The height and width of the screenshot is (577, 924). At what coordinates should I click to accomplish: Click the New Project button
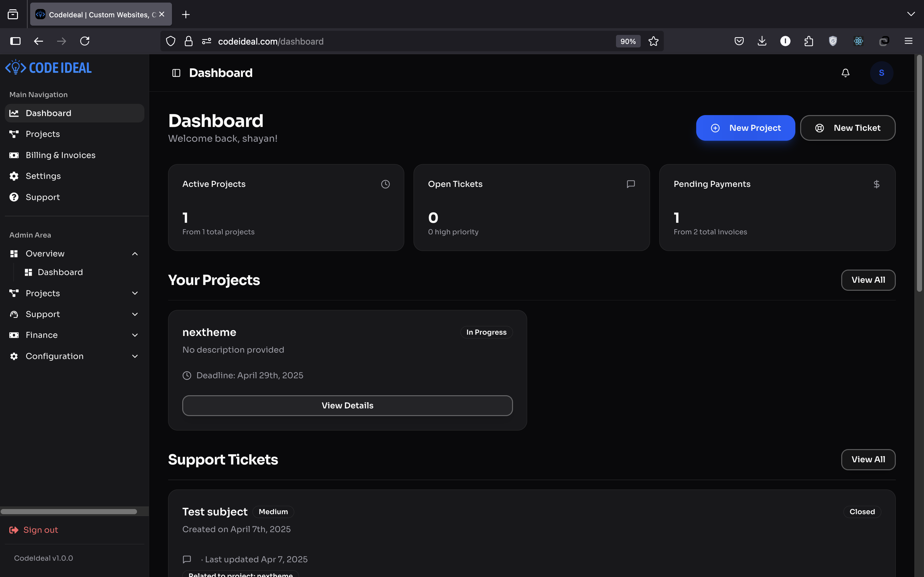tap(745, 128)
